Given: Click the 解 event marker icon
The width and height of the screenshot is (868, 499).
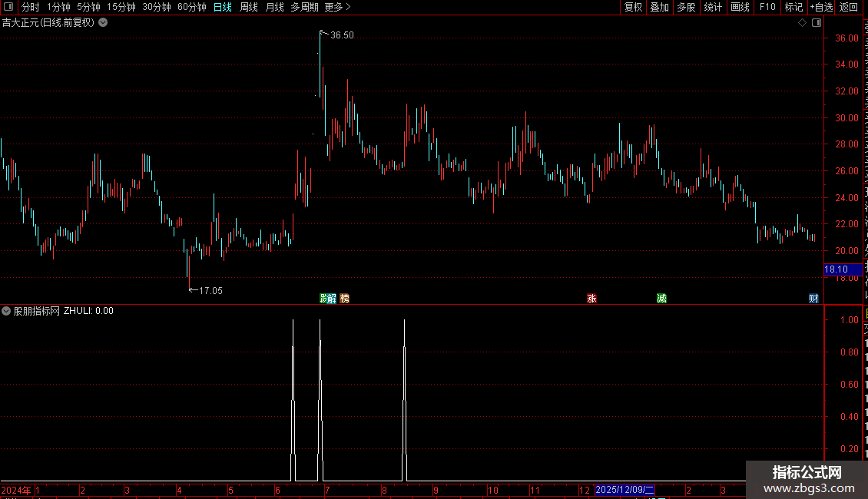Looking at the screenshot, I should coord(332,299).
